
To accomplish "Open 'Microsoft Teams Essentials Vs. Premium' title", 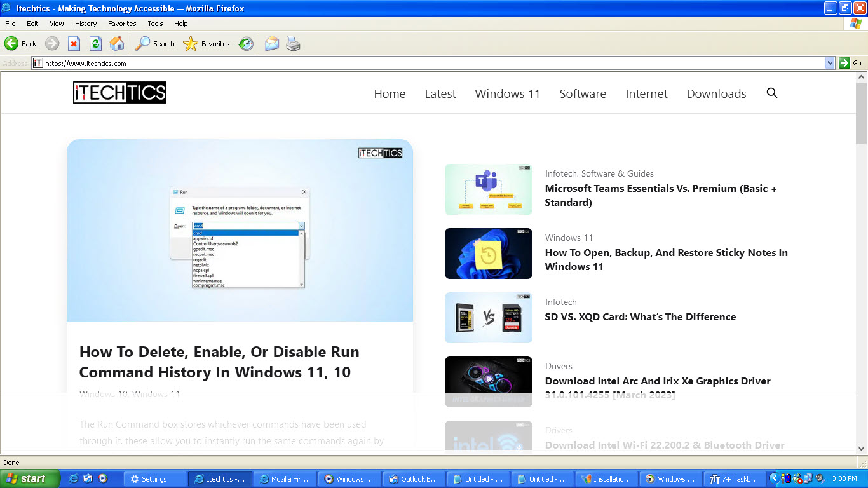I will pyautogui.click(x=661, y=195).
